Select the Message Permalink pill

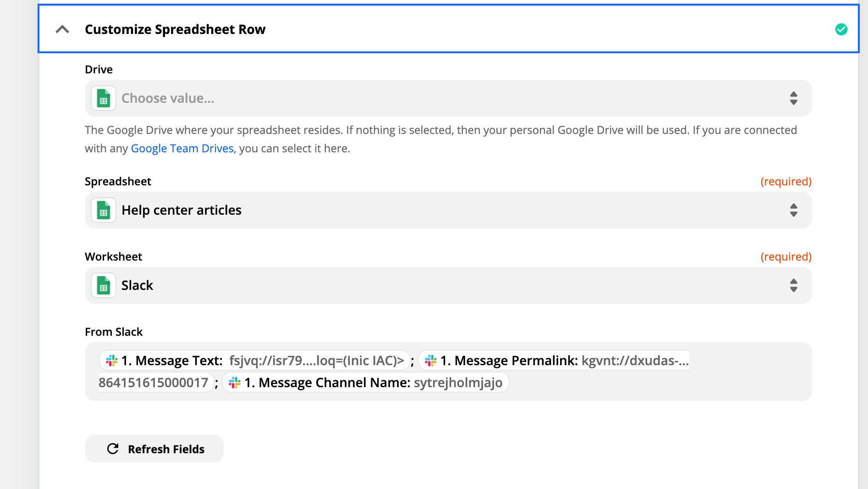coord(554,361)
